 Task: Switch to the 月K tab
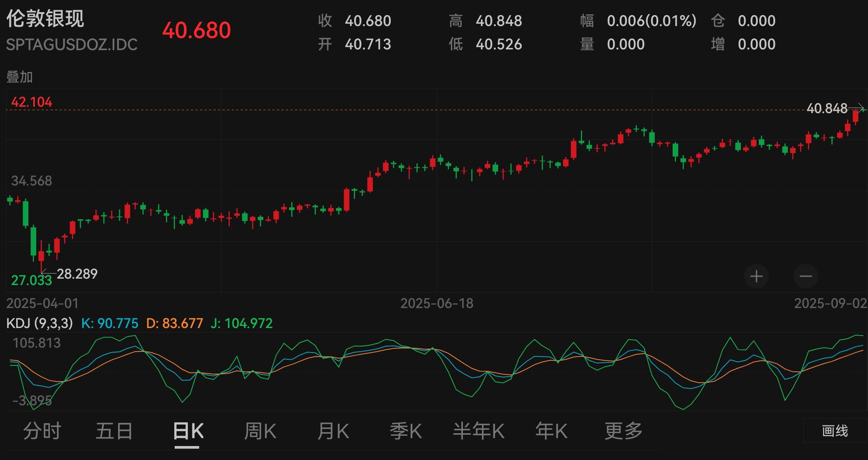pos(333,431)
